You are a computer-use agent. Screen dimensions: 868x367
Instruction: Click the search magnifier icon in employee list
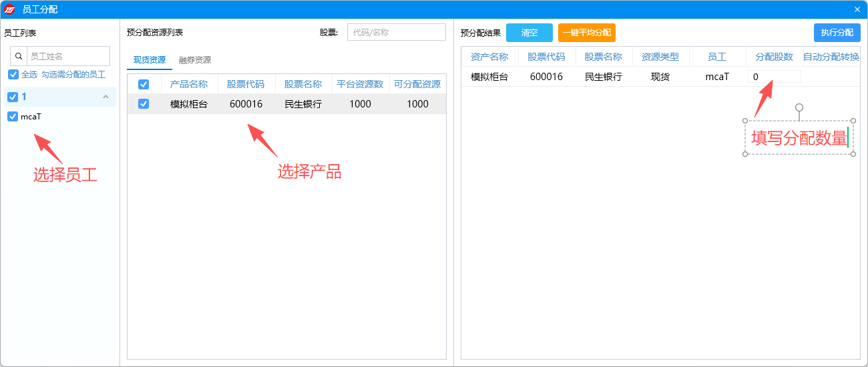tap(19, 57)
